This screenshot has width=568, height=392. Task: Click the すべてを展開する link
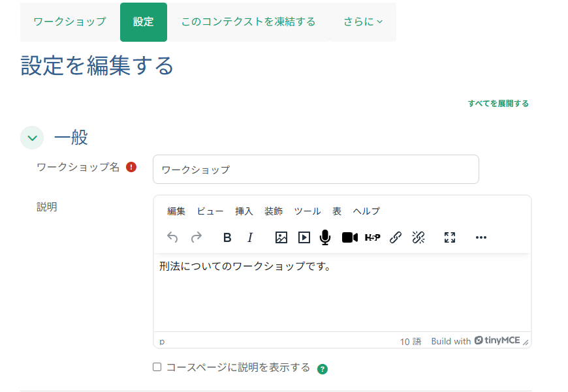pyautogui.click(x=498, y=102)
